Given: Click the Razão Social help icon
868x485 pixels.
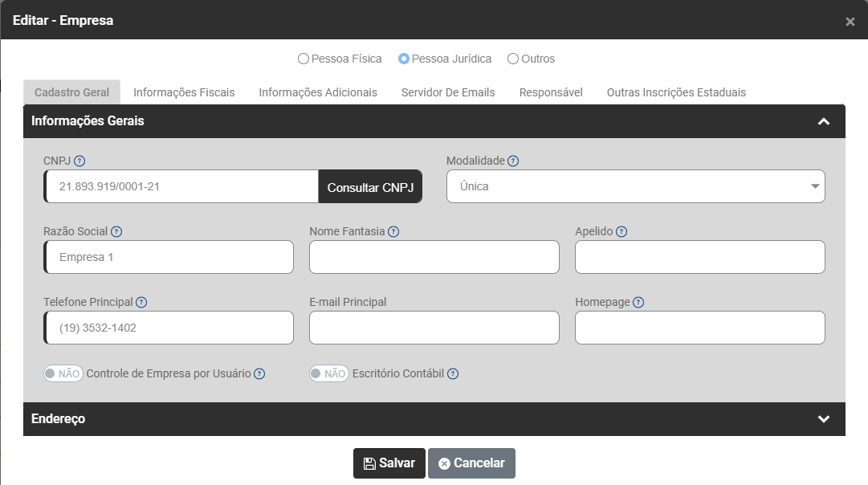Looking at the screenshot, I should (x=116, y=231).
